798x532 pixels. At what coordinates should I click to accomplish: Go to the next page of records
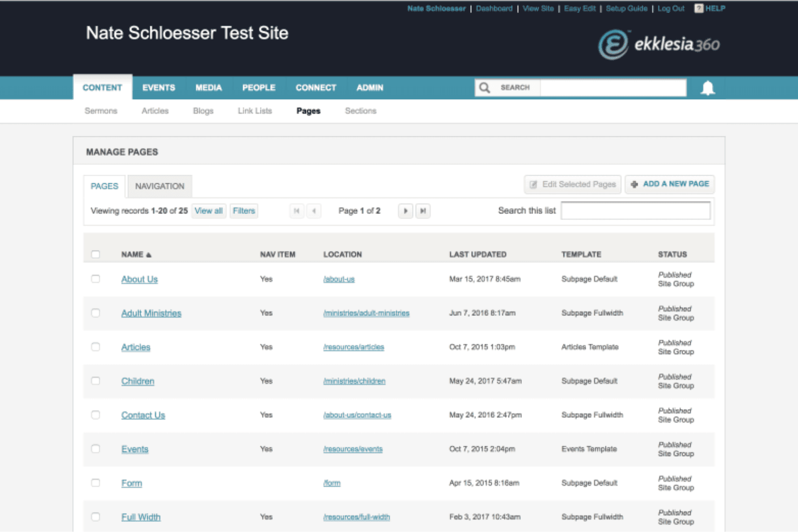click(405, 211)
